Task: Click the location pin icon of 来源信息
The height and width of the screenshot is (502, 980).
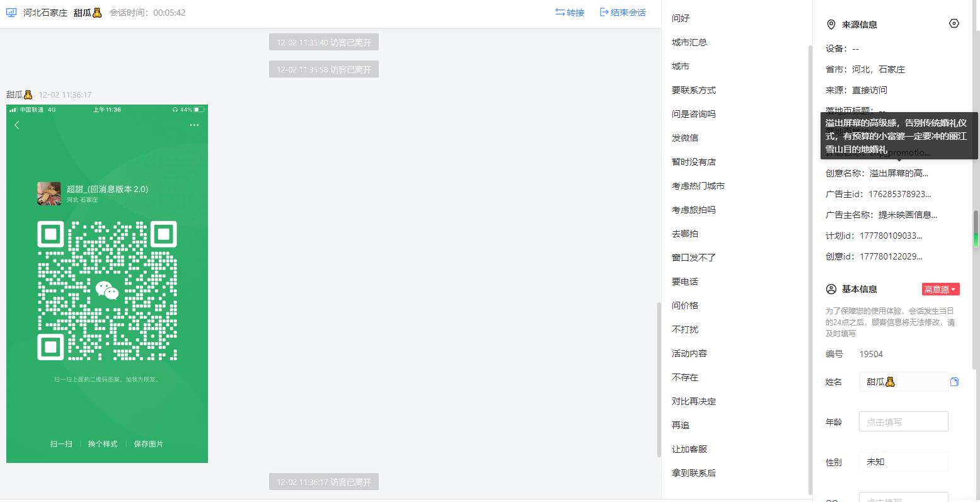Action: tap(831, 25)
